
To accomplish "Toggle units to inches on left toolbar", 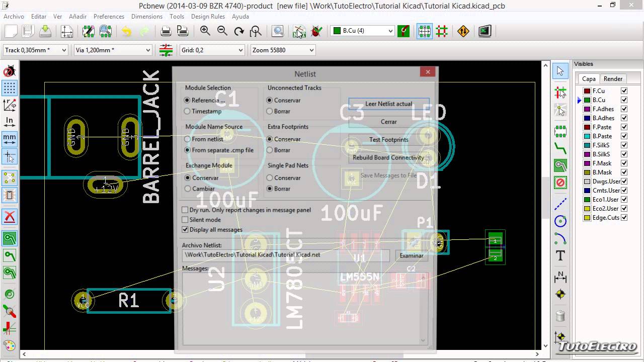I will click(x=10, y=121).
